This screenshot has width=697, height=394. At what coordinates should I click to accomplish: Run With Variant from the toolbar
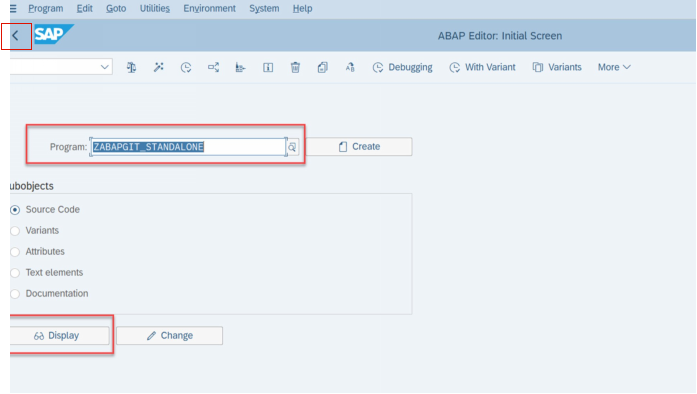[x=482, y=67]
